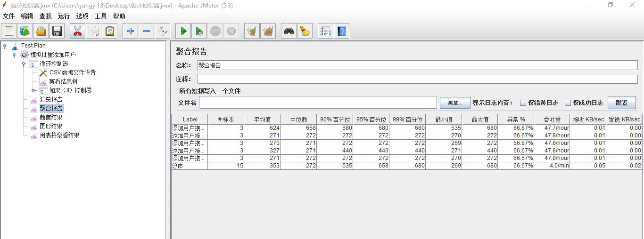The width and height of the screenshot is (644, 239).
Task: Click the Shutdown test icon
Action: tap(231, 32)
